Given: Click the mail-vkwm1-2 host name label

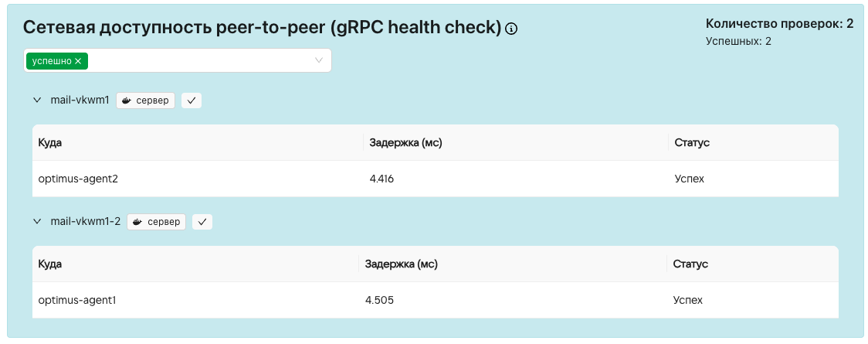Looking at the screenshot, I should tap(85, 222).
